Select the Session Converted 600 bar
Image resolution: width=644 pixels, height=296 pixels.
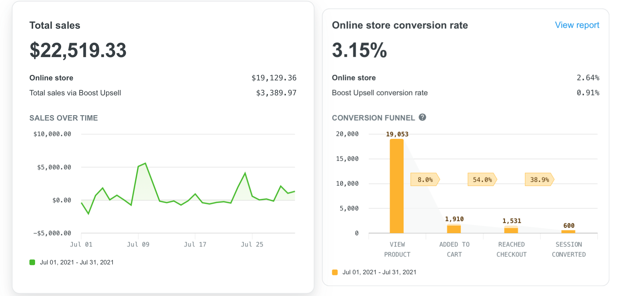568,232
